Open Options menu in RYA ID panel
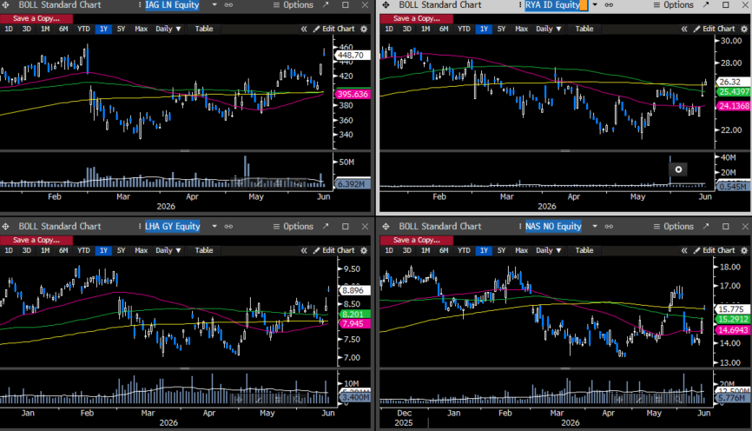Image resolution: width=752 pixels, height=431 pixels. click(673, 5)
